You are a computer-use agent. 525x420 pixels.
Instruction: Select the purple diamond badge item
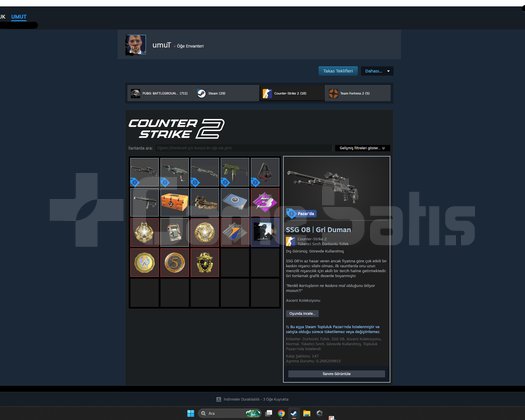coord(265,202)
